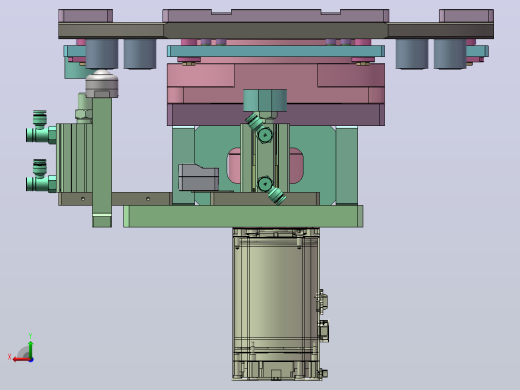520x390 pixels.
Task: Select the wide green base plate above the motor
Action: tap(243, 217)
